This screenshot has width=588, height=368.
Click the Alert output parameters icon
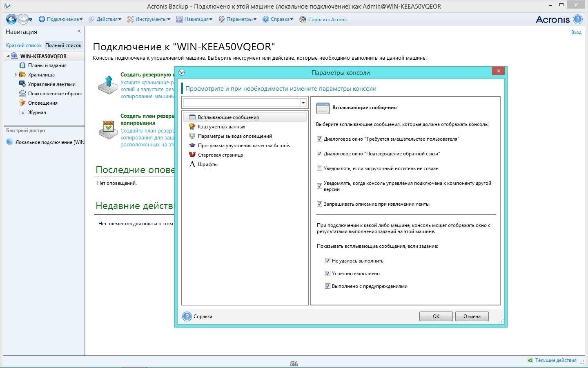pyautogui.click(x=192, y=136)
